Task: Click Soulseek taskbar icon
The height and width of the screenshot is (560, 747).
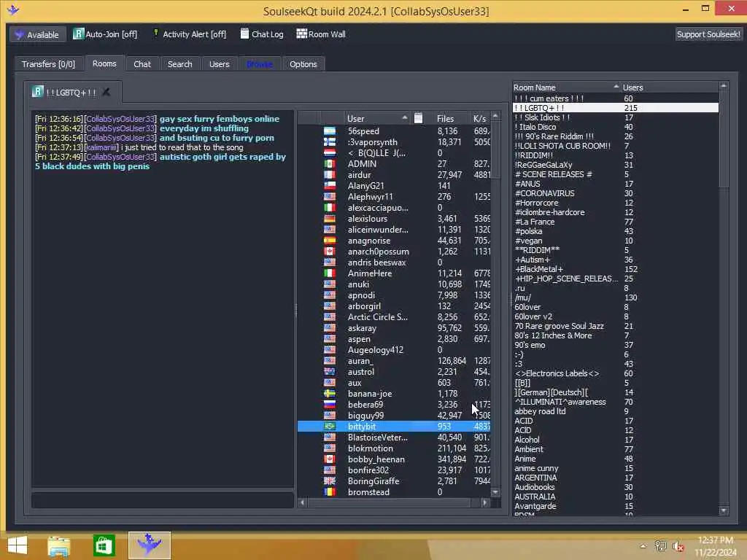Action: (x=149, y=545)
